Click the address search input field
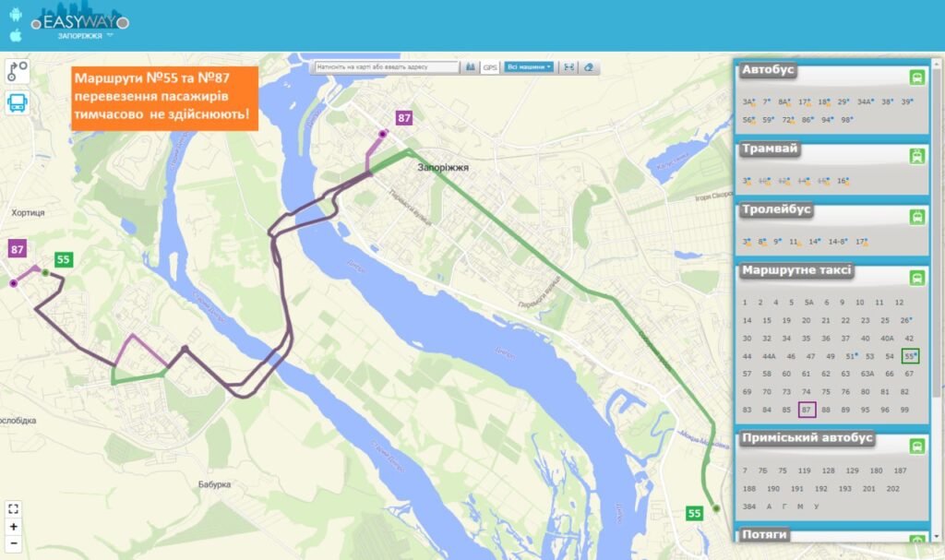 tap(387, 67)
